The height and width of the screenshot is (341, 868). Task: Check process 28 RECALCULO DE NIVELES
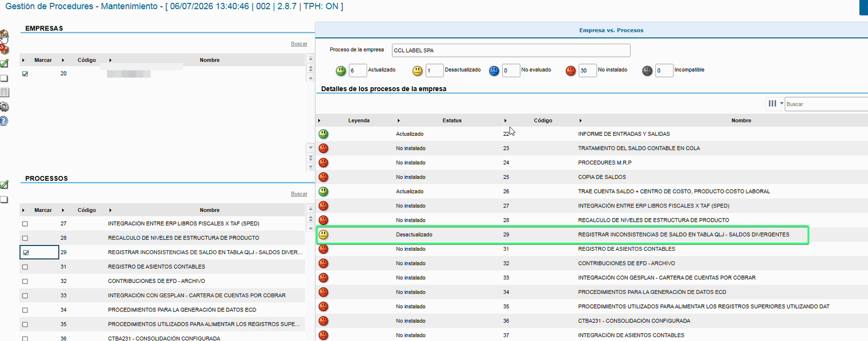click(x=25, y=238)
